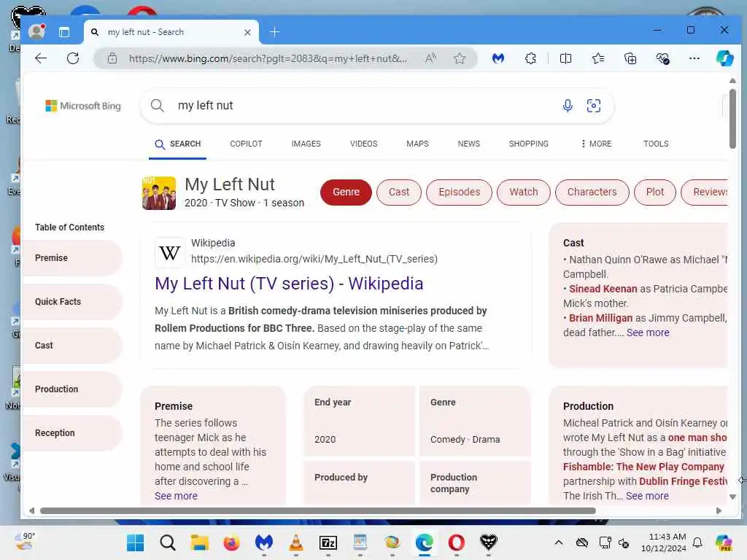Open the TOOLS search options

pos(656,144)
